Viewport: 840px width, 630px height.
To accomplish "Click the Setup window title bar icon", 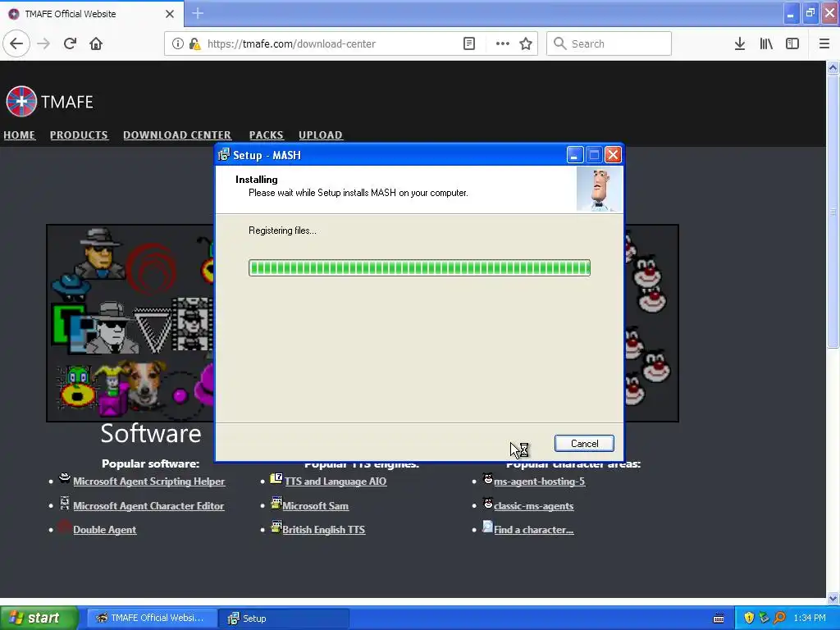I will pos(224,155).
